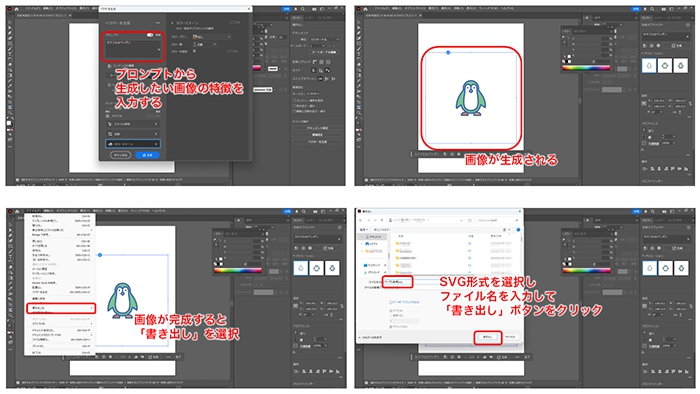Screen dimensions: 700x394
Task: Choose the red-outlined 書き出し item in the File menu
Action: click(x=61, y=308)
